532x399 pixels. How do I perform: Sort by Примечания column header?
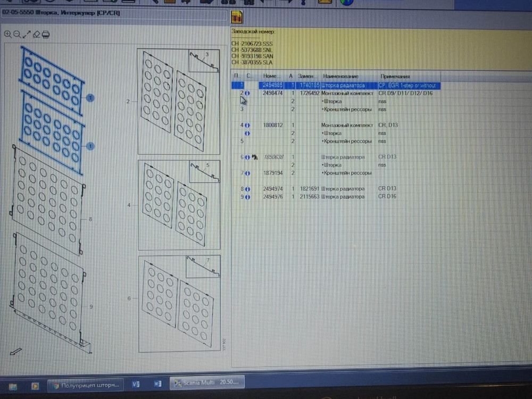pyautogui.click(x=395, y=77)
